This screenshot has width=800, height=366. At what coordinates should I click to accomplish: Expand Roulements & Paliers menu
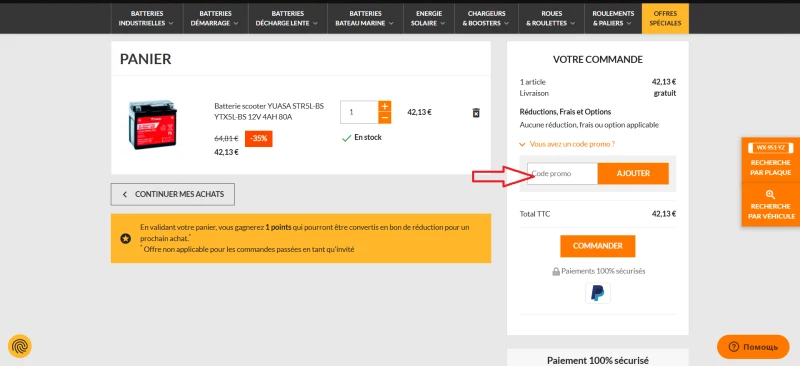tap(613, 18)
